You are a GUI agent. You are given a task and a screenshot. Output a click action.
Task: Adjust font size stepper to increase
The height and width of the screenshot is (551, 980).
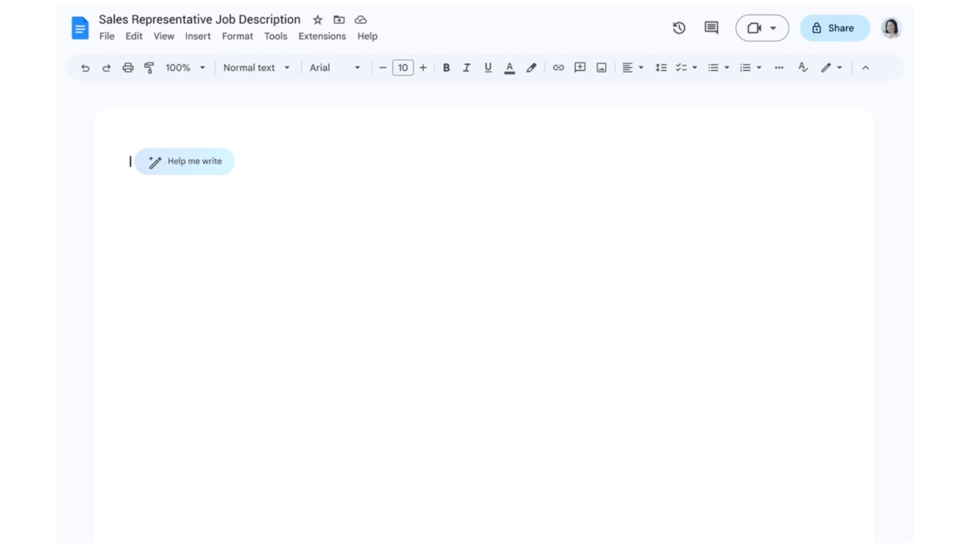[x=423, y=67]
